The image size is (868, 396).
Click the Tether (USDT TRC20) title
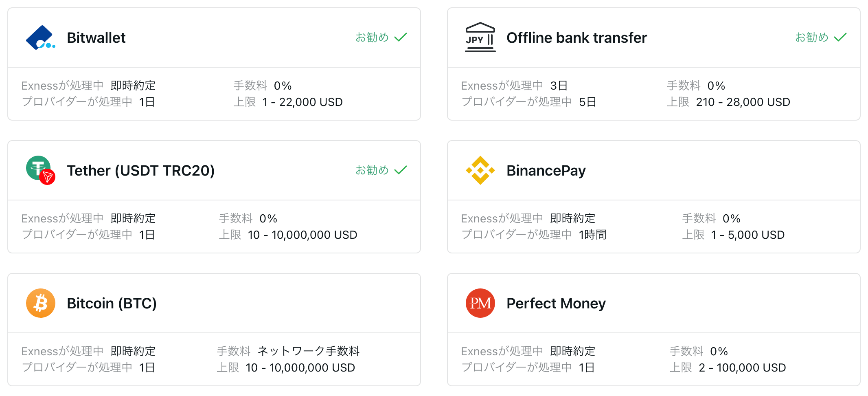(x=141, y=170)
